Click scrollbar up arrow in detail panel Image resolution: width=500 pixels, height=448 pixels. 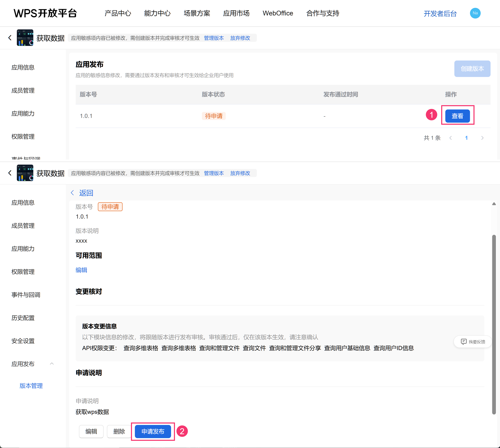tap(494, 204)
